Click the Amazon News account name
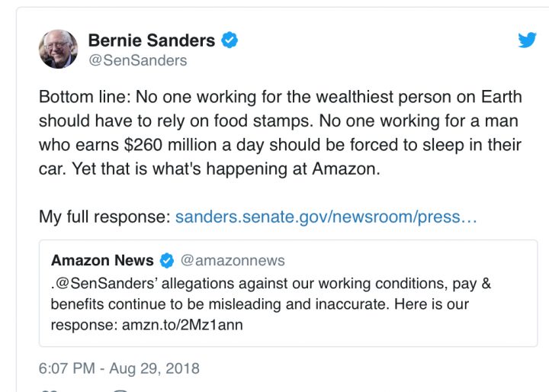The height and width of the screenshot is (392, 549). 102,261
